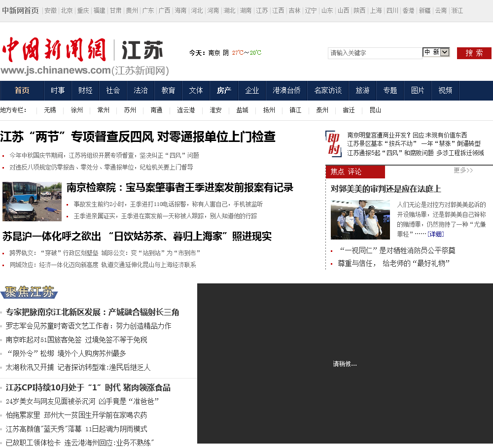Viewport: 493px width, 448px height.
Task: Open 尊重与信任，给老师的“最好礼物” link
Action: (x=393, y=264)
